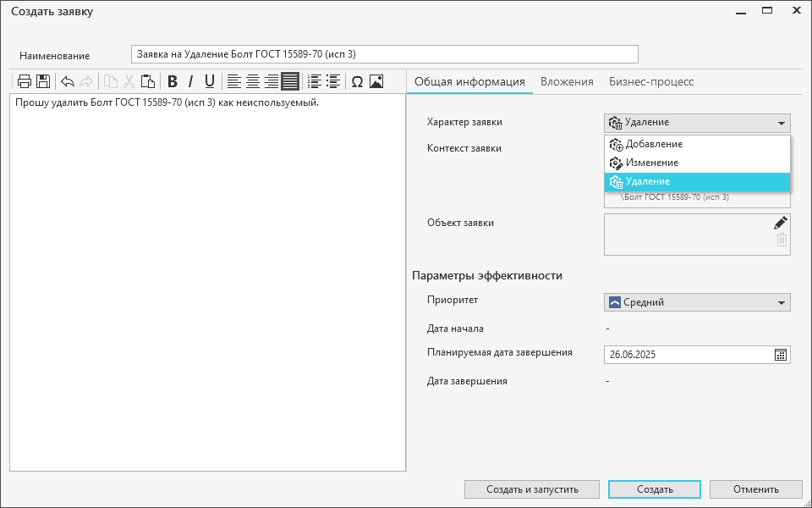Insert a special symbol with the Omega icon
Image resolution: width=812 pixels, height=508 pixels.
357,82
